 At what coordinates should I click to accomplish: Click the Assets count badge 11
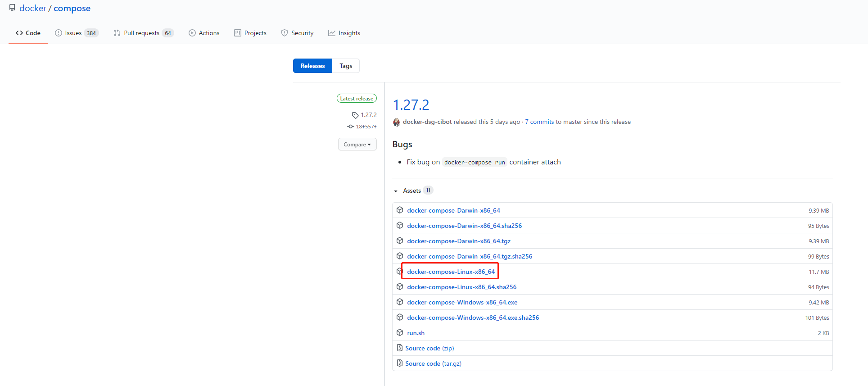[x=428, y=191]
